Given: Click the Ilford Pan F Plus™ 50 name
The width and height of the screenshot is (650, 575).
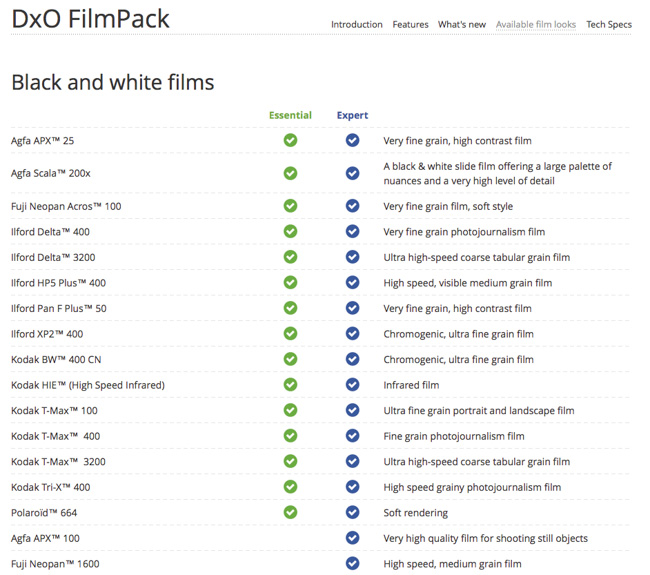Looking at the screenshot, I should [x=58, y=308].
